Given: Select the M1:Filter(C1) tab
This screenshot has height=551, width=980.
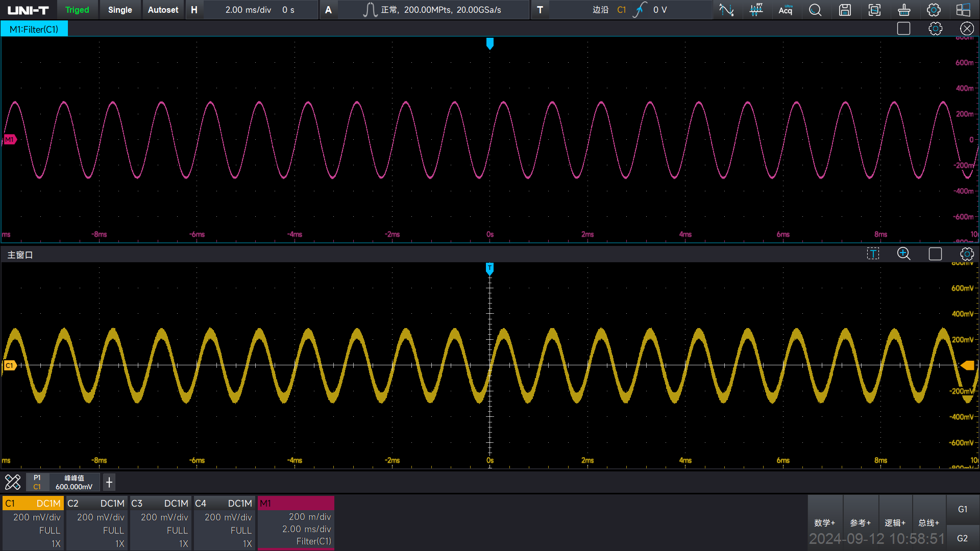Looking at the screenshot, I should pyautogui.click(x=34, y=29).
